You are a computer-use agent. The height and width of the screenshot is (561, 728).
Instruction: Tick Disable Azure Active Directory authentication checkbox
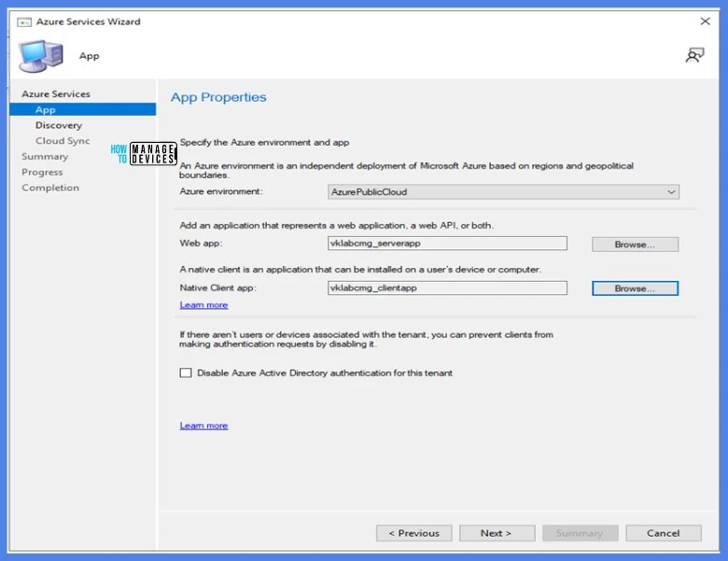186,373
